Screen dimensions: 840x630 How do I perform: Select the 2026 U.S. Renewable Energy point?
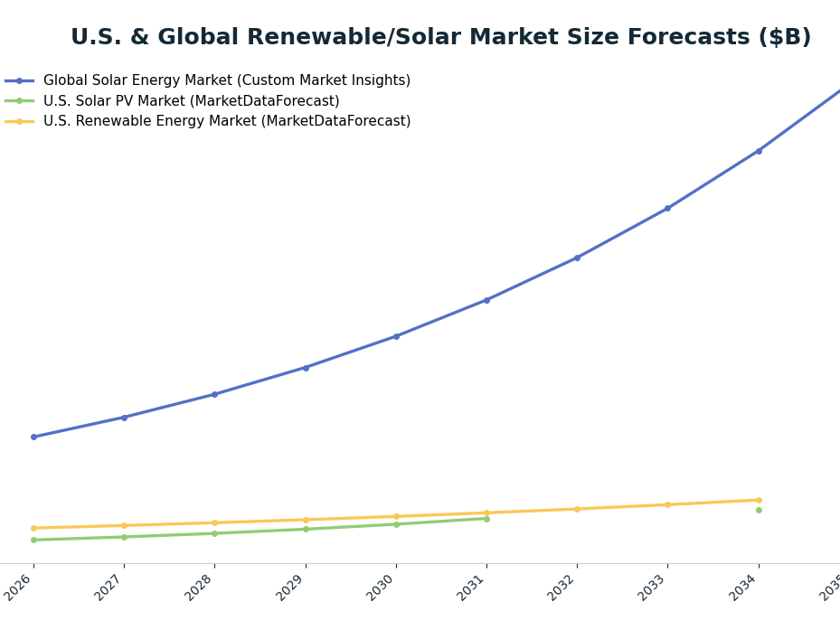pos(33,528)
